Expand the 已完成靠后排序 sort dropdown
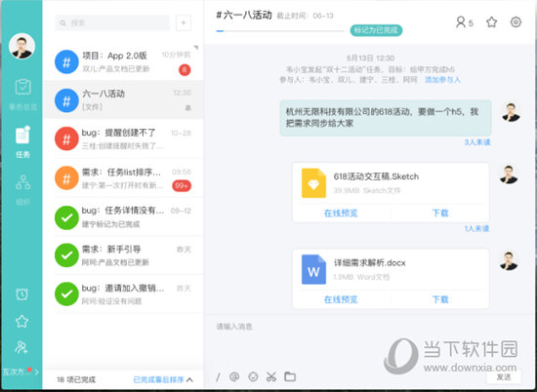The image size is (537, 392). point(163,379)
